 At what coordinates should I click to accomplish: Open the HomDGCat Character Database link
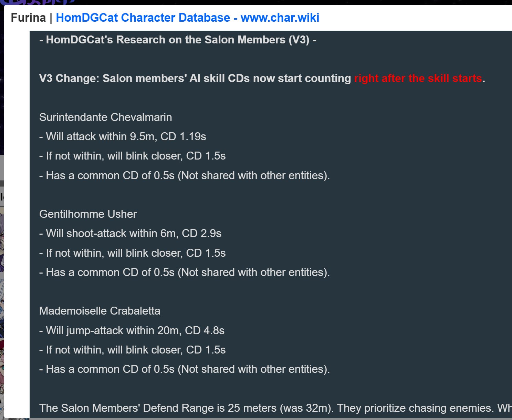tap(187, 18)
